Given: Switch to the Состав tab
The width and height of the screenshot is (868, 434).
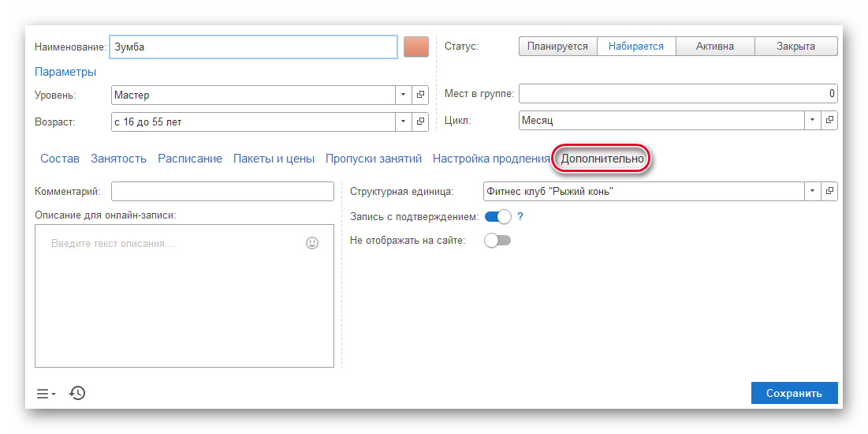Looking at the screenshot, I should 60,159.
